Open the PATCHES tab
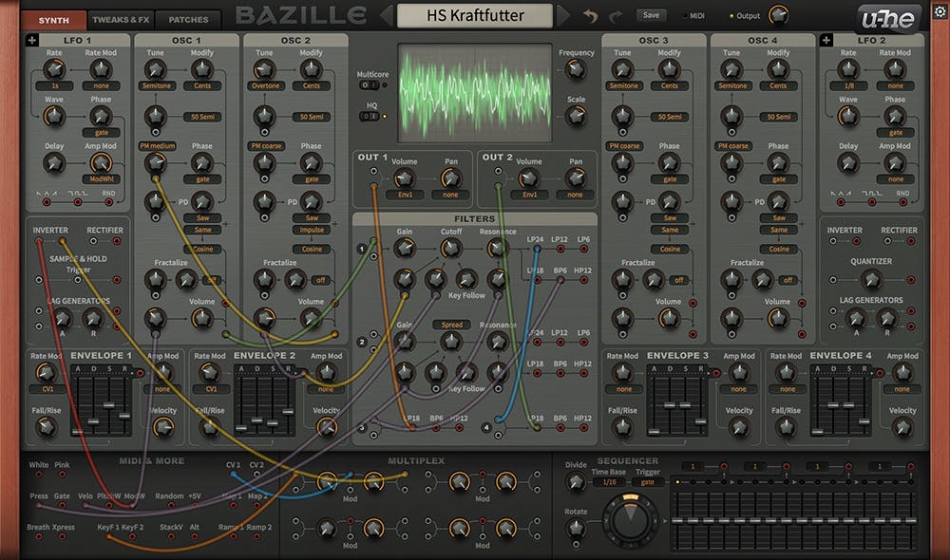Viewport: 950px width, 560px height. tap(188, 20)
